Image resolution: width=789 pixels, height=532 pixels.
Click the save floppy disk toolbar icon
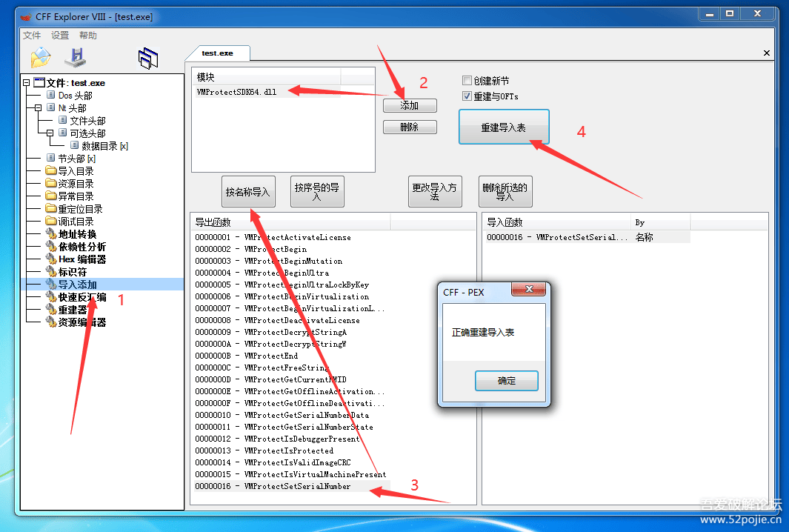point(76,58)
